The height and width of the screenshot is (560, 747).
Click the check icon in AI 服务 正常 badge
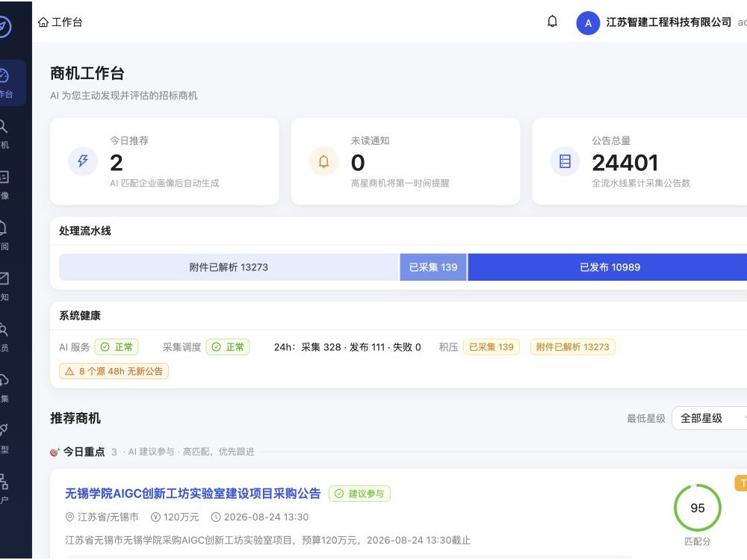[105, 347]
